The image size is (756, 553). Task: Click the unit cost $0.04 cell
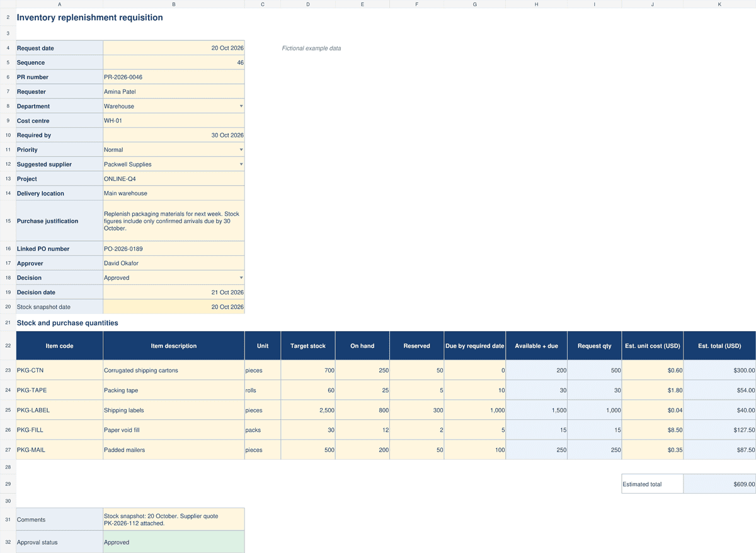[653, 410]
